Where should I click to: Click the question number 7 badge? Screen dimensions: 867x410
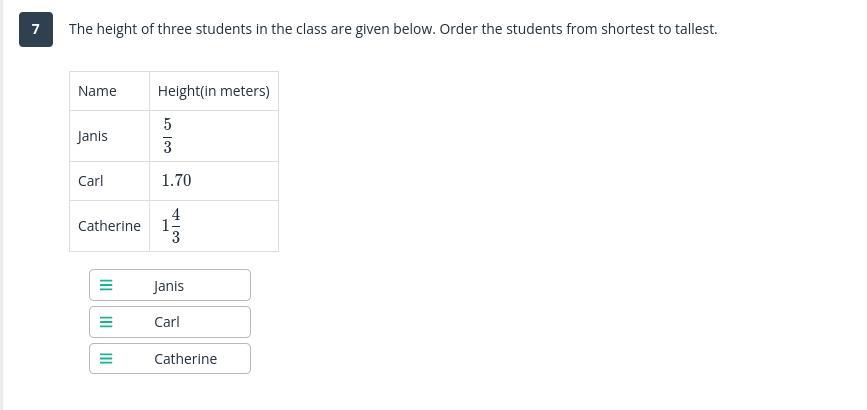point(35,29)
